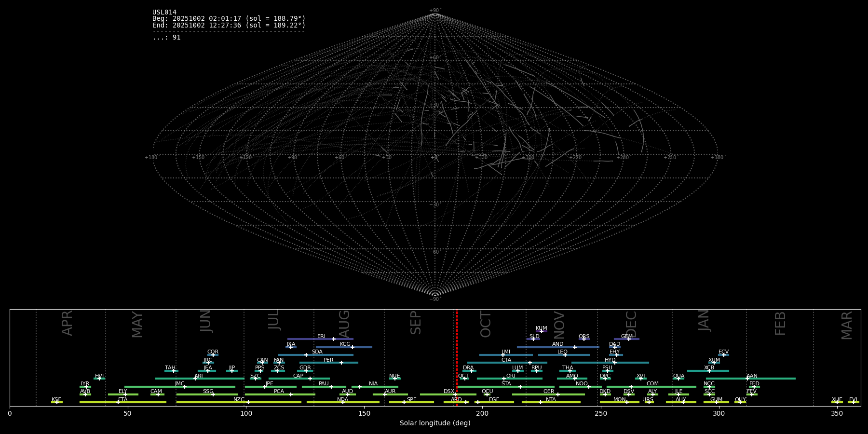Screen dimensions: 868x434
Task: Click the KUM shower label
Action: (541, 328)
